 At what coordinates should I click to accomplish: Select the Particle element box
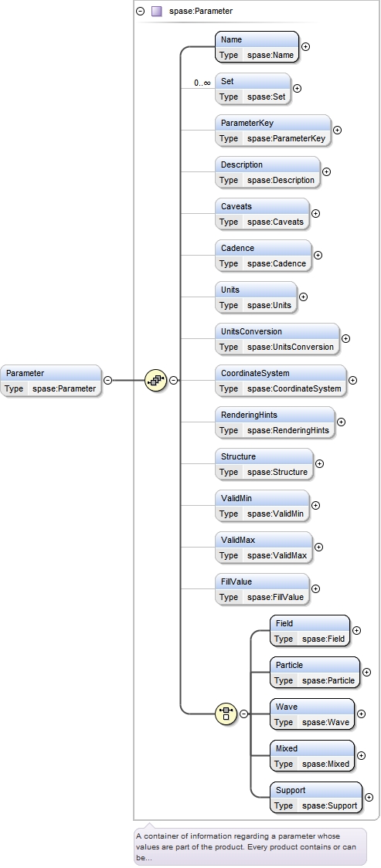tap(315, 673)
